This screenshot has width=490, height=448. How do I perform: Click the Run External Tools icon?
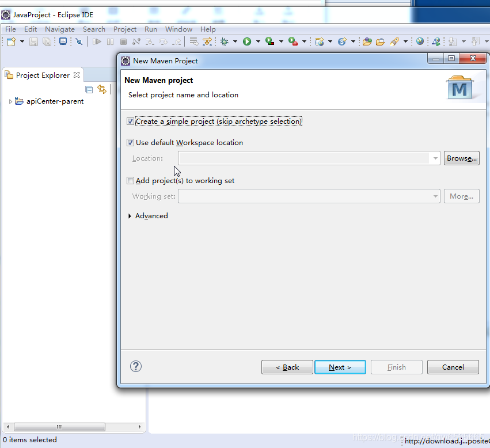293,41
